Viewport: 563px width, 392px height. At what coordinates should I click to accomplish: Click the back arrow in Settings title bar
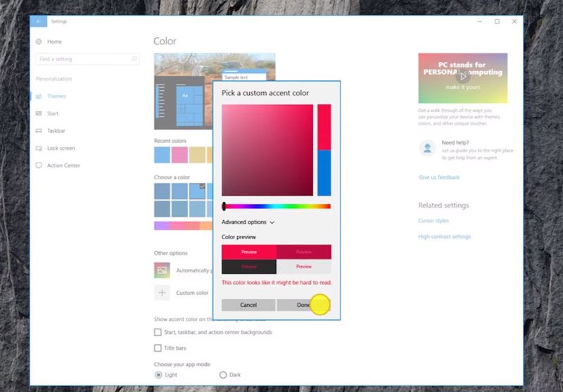pyautogui.click(x=38, y=21)
